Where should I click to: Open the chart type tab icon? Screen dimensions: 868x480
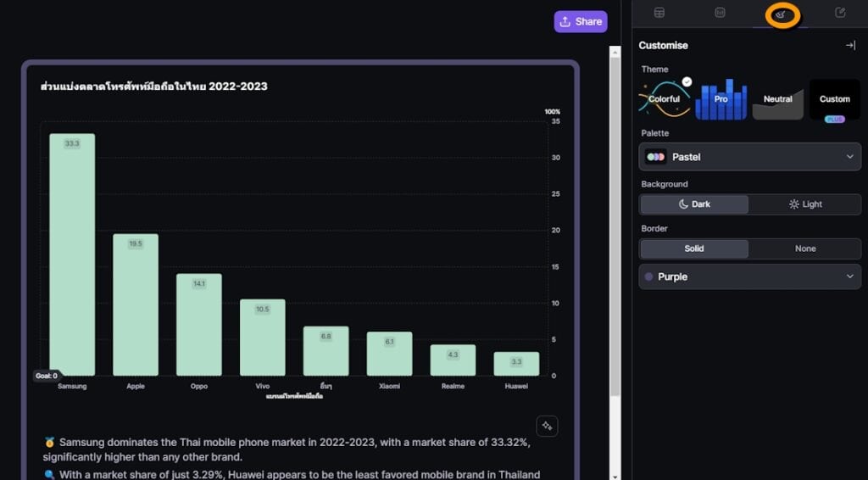pos(720,13)
